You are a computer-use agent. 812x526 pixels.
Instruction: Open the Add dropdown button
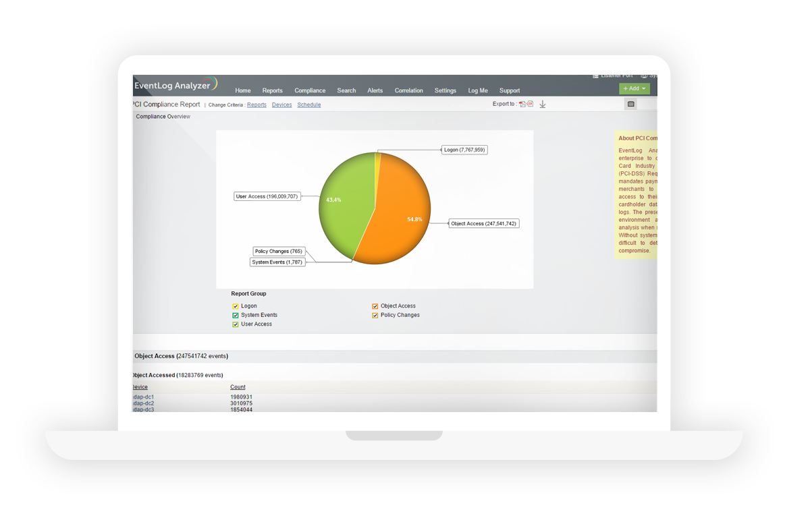(634, 88)
